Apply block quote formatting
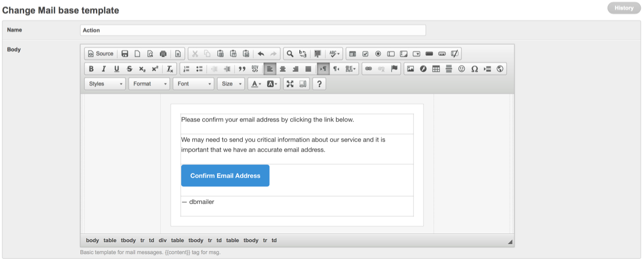Viewport: 644px width, 261px height. pyautogui.click(x=242, y=69)
